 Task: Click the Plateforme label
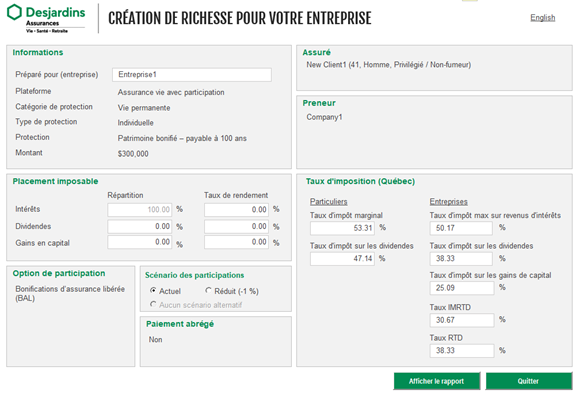pyautogui.click(x=33, y=91)
